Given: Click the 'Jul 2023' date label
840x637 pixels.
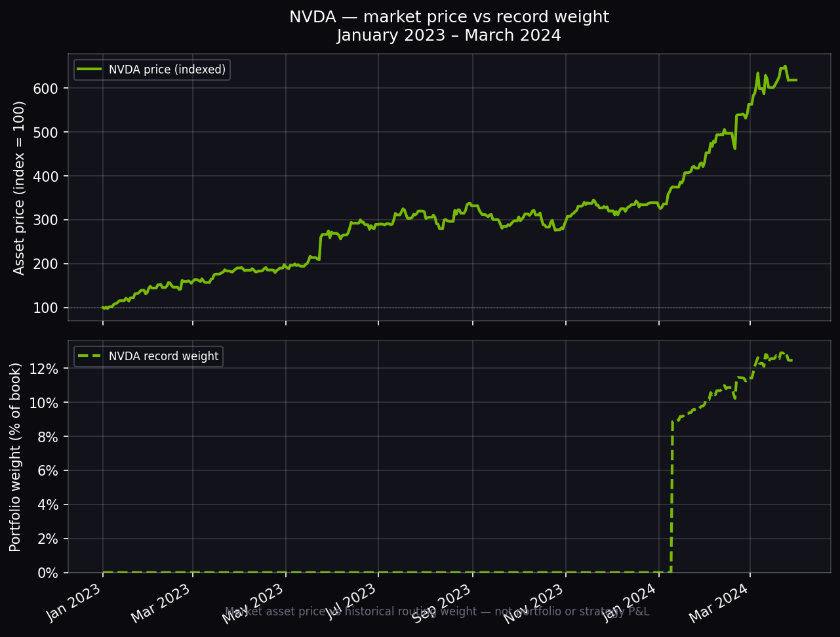Looking at the screenshot, I should [x=351, y=602].
